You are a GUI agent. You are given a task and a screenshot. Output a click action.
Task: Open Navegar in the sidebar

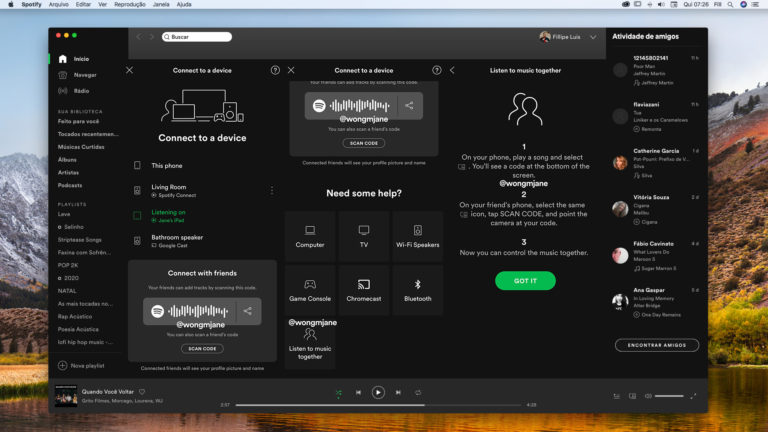pos(77,75)
